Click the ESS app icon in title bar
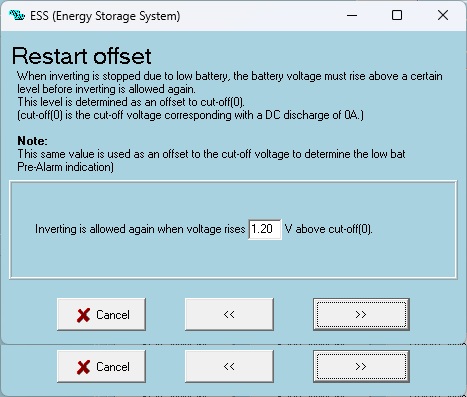467x397 pixels. [x=17, y=15]
